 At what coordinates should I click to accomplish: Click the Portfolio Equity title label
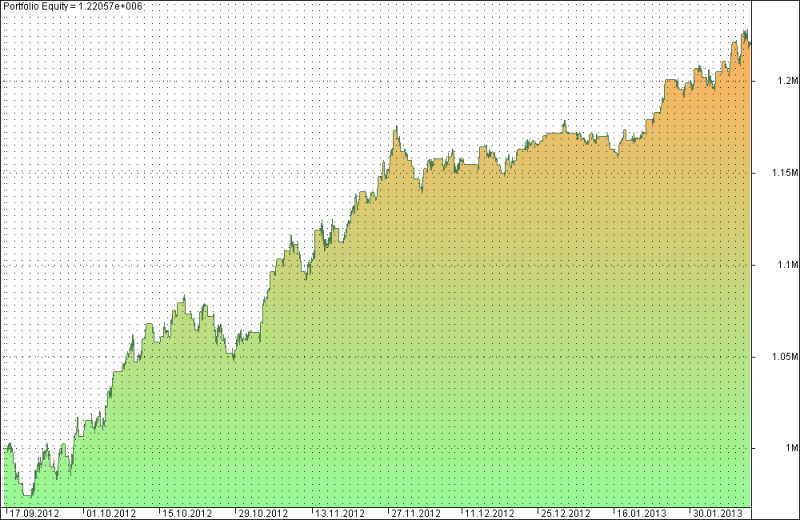click(x=73, y=6)
